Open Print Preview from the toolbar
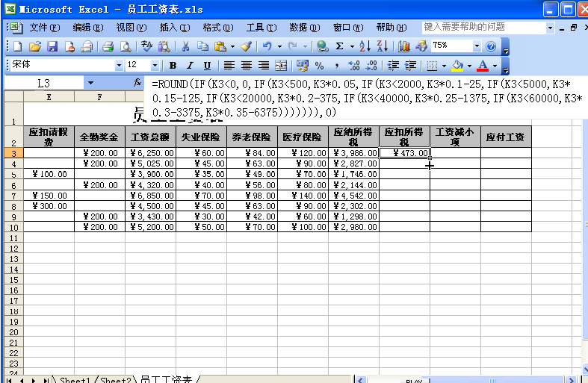588x383 pixels. click(x=126, y=46)
